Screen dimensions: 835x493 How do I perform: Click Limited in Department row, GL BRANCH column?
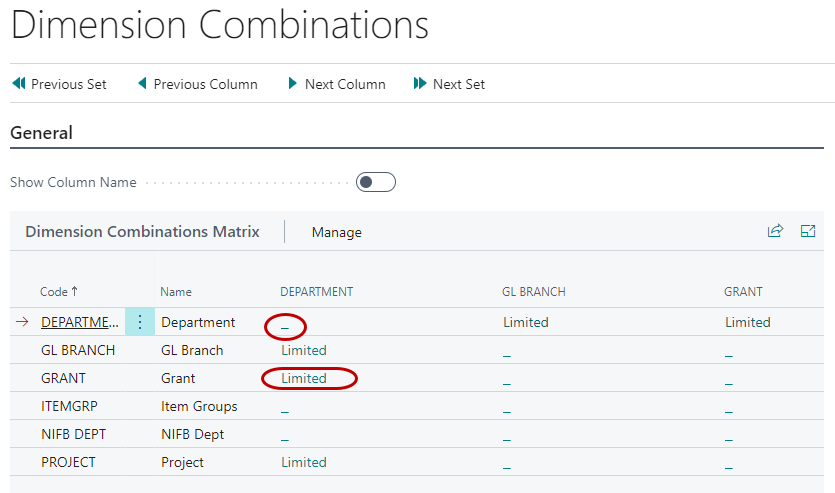pyautogui.click(x=525, y=322)
